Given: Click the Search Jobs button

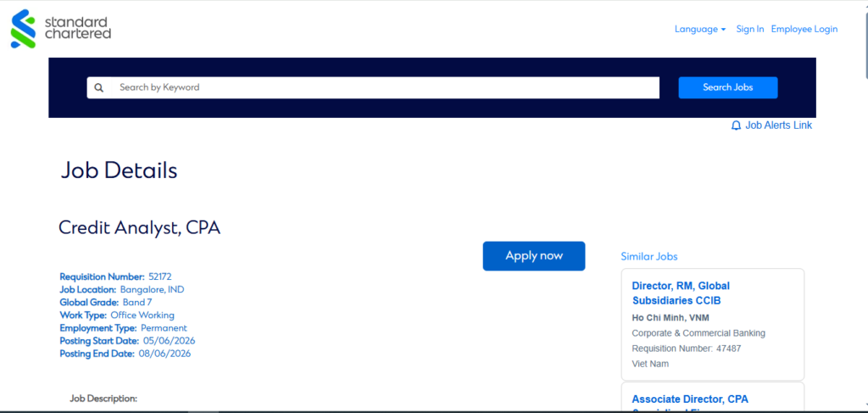Looking at the screenshot, I should point(728,87).
